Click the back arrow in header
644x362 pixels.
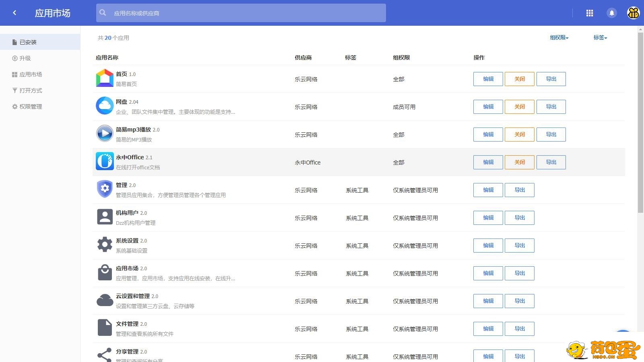tap(14, 13)
